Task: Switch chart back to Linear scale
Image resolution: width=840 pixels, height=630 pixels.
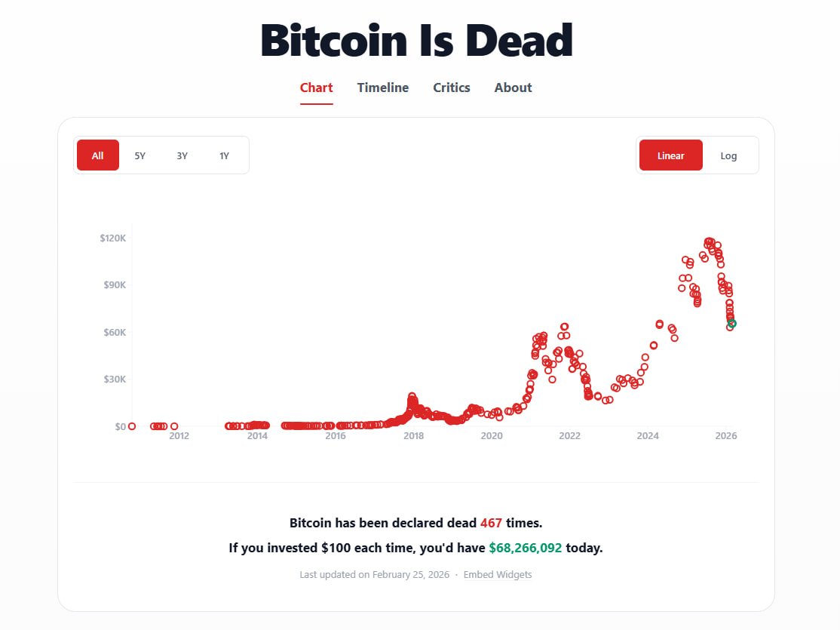Action: pyautogui.click(x=670, y=155)
